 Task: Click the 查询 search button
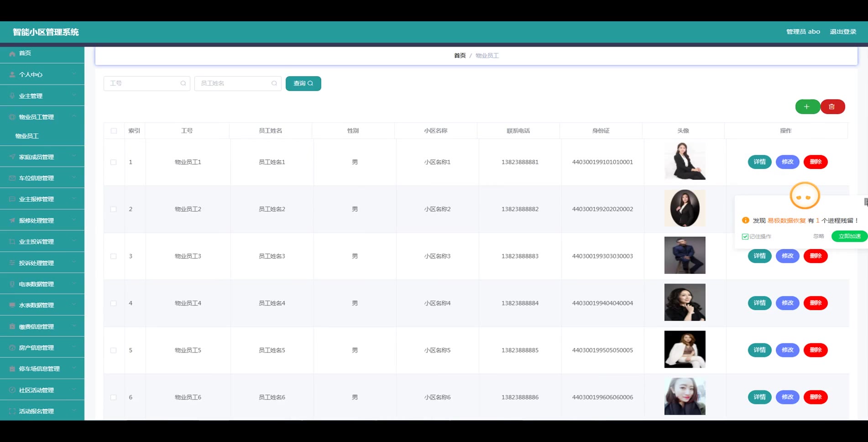coord(303,84)
